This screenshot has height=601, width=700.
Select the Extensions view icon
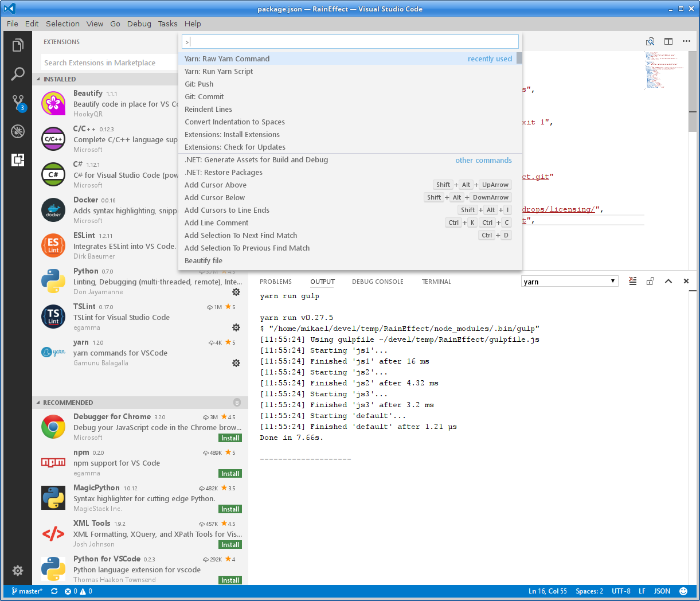18,160
